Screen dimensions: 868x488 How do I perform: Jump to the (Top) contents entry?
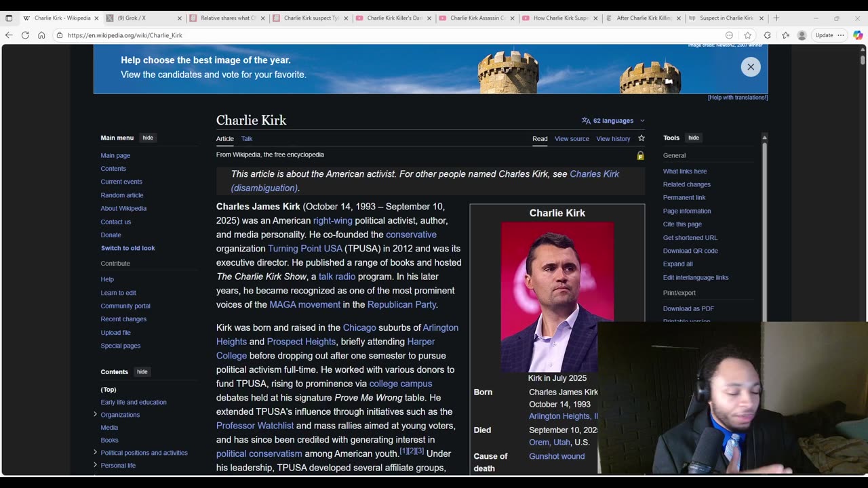(x=108, y=390)
